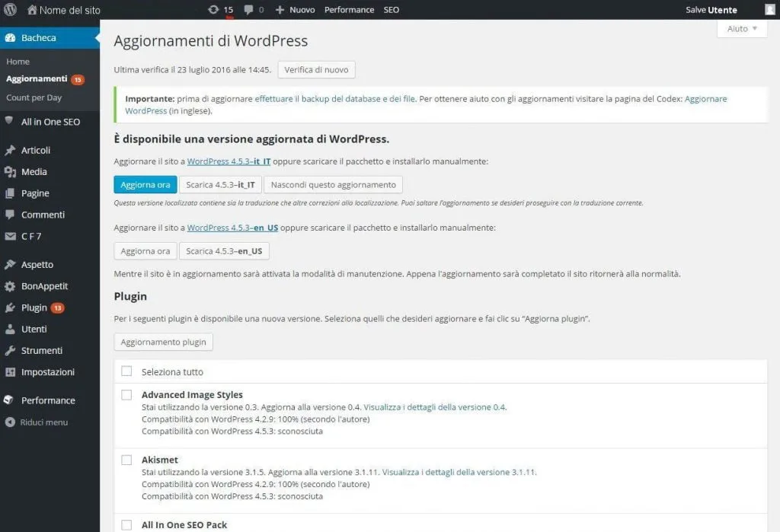Open the Performance admin bar dropdown

point(349,10)
